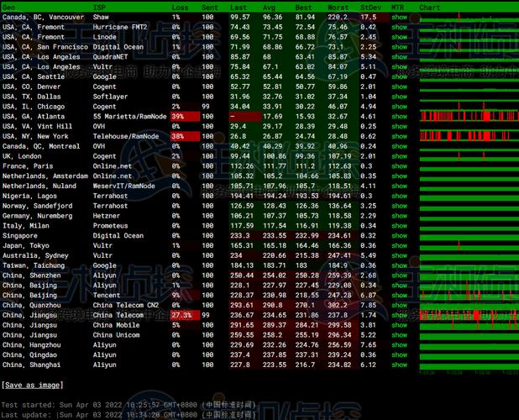This screenshot has height=420, width=519.
Task: Show MTR for Los Angeles QuadraNET
Action: click(399, 57)
